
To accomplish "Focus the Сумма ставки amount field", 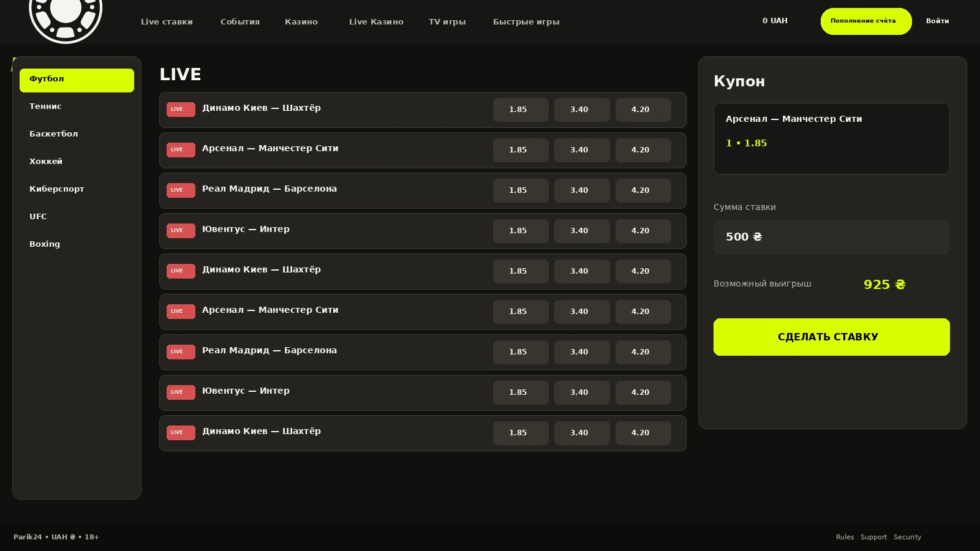I will click(x=832, y=237).
